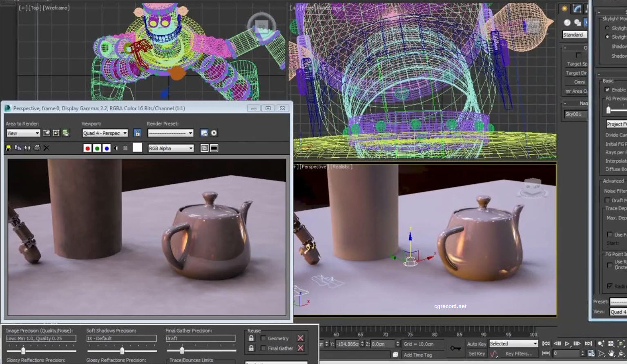Toggle Auto Key animation mode

click(x=476, y=344)
